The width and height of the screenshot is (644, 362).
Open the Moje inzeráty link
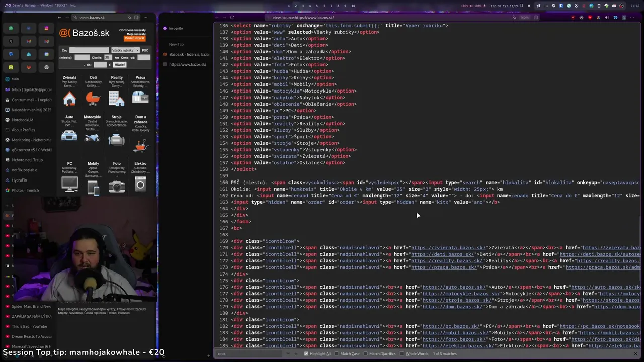point(136,34)
